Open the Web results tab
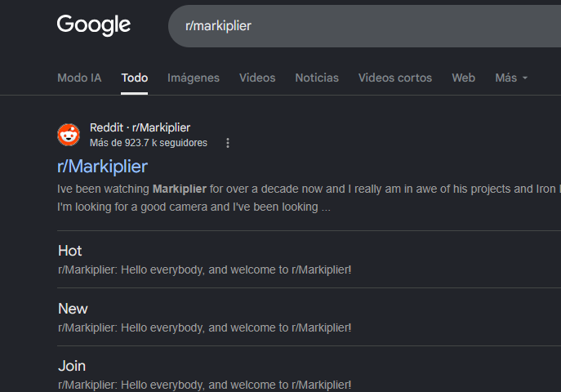The image size is (561, 392). click(x=464, y=78)
